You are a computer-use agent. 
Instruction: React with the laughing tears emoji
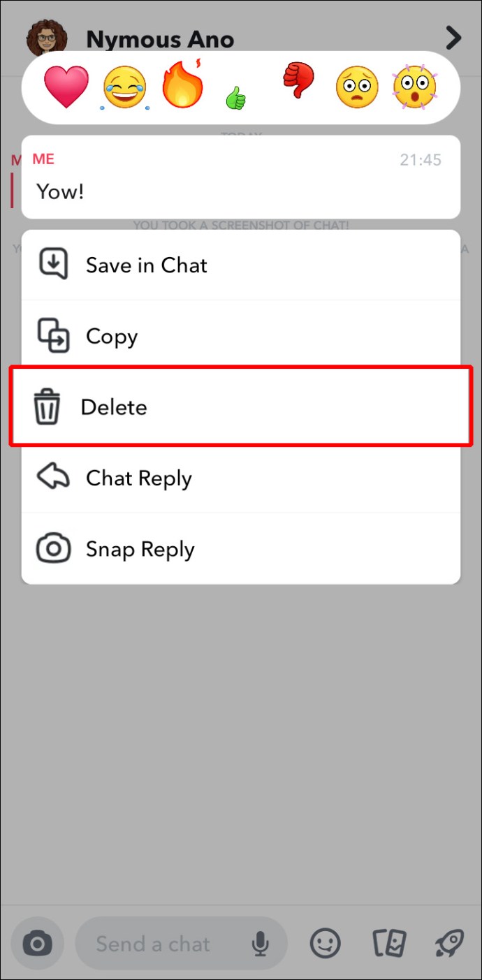(x=126, y=87)
